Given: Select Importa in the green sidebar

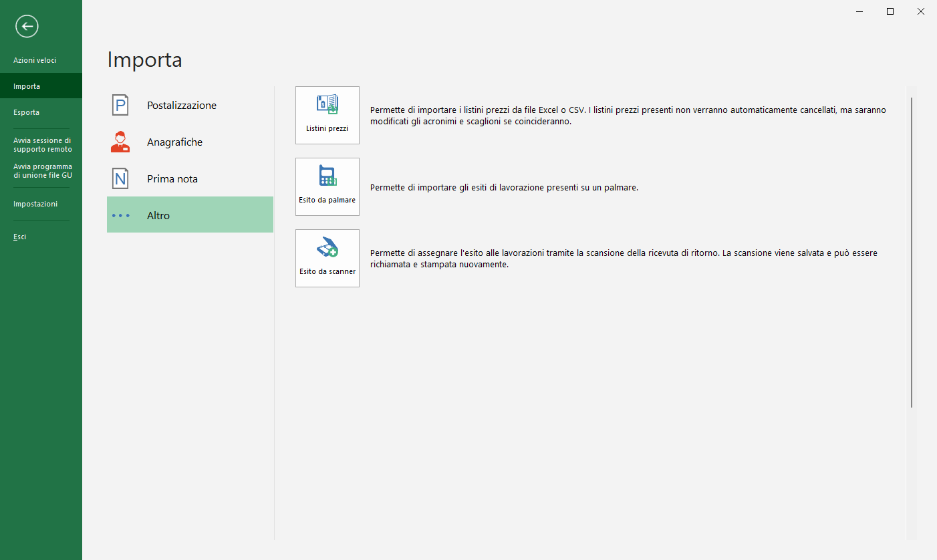Looking at the screenshot, I should pyautogui.click(x=27, y=86).
